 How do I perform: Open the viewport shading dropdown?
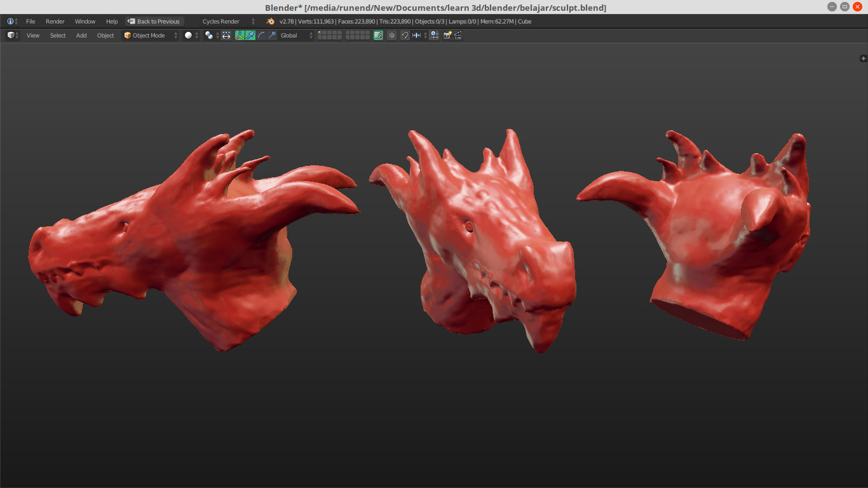click(x=188, y=35)
